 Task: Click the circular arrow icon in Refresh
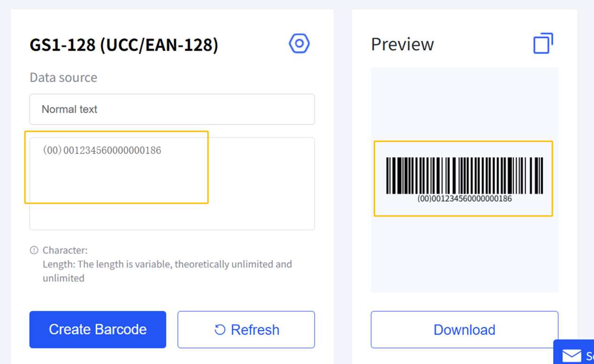[x=220, y=330]
